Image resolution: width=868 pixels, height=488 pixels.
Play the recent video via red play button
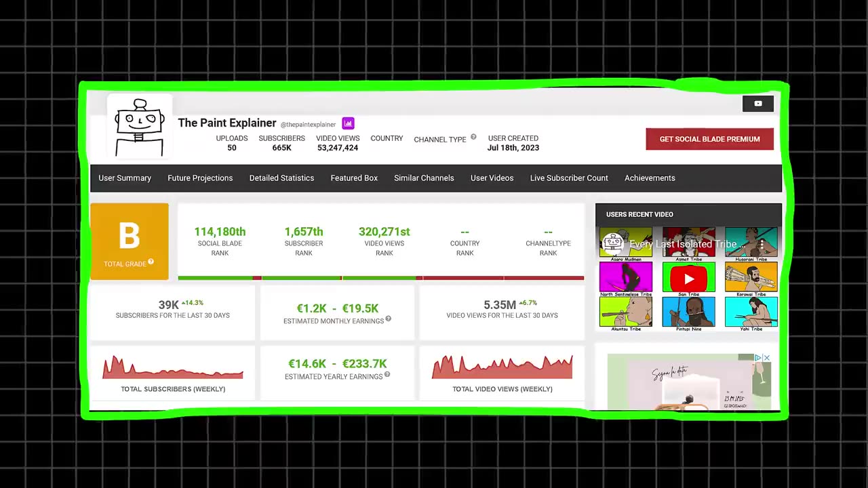tap(688, 278)
